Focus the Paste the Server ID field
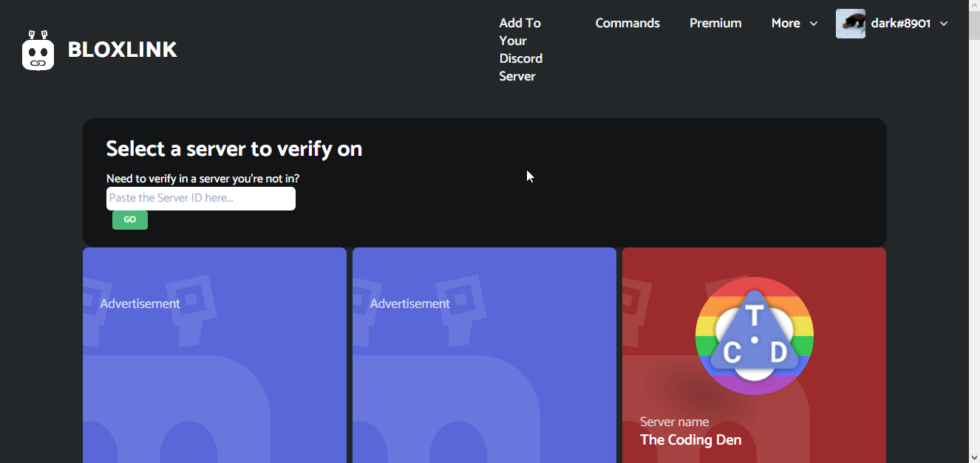980x463 pixels. [201, 199]
